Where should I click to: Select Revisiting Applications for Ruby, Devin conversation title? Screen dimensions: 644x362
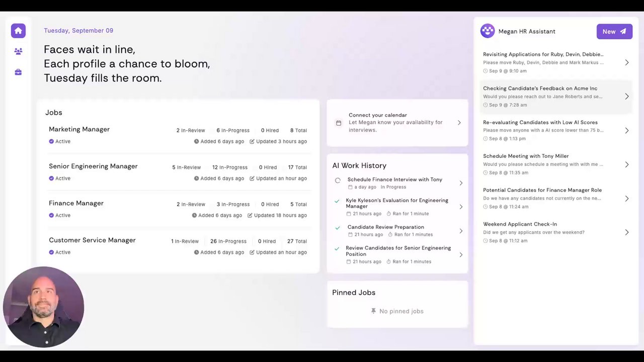543,54
